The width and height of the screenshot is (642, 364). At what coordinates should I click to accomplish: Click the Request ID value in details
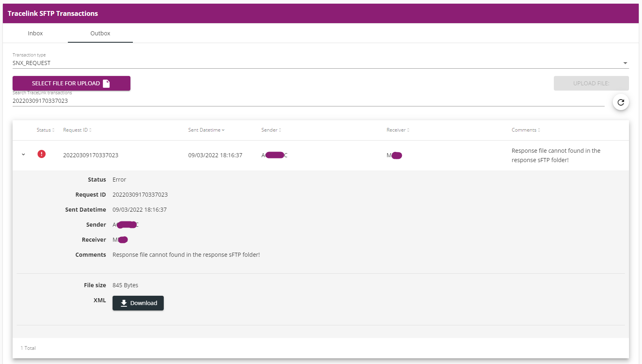(140, 195)
